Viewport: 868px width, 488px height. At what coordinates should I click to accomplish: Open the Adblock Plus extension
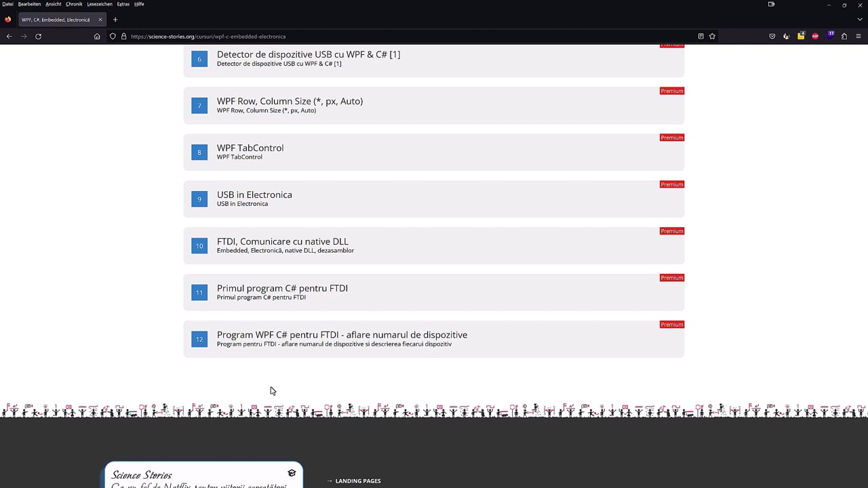[x=815, y=36]
